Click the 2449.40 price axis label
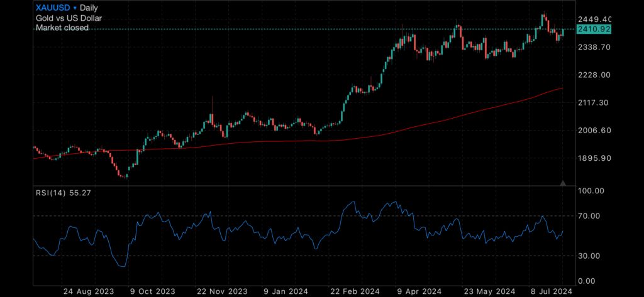 595,19
